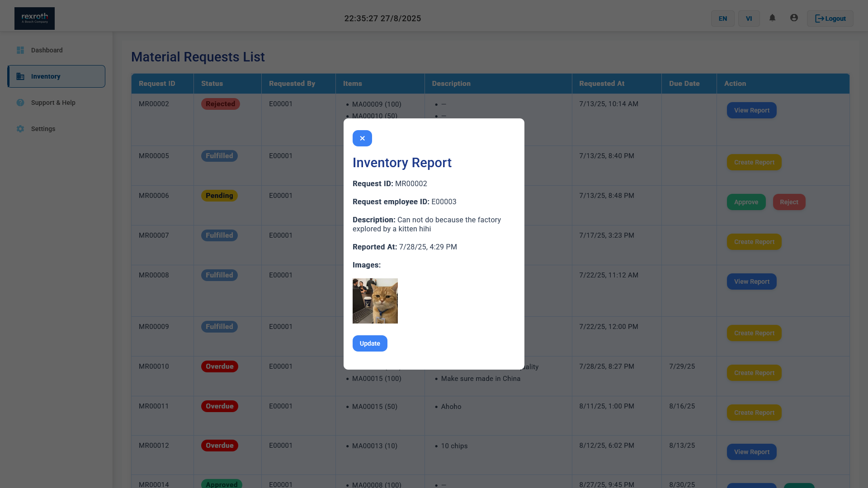Open the cat image thumbnail
Screen dimensions: 868x488
[375, 301]
